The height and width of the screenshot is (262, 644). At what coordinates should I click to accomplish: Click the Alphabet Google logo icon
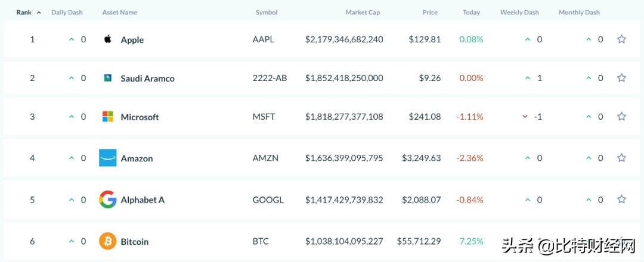click(108, 199)
